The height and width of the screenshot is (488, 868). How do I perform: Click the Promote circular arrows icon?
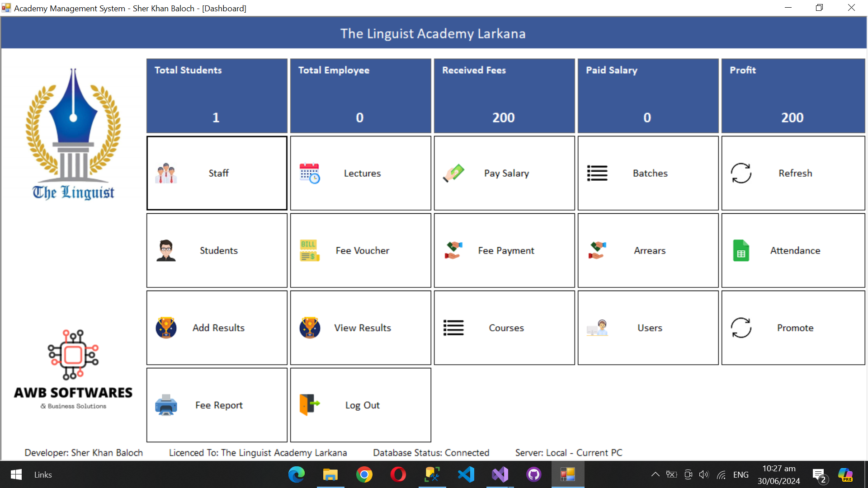click(741, 328)
